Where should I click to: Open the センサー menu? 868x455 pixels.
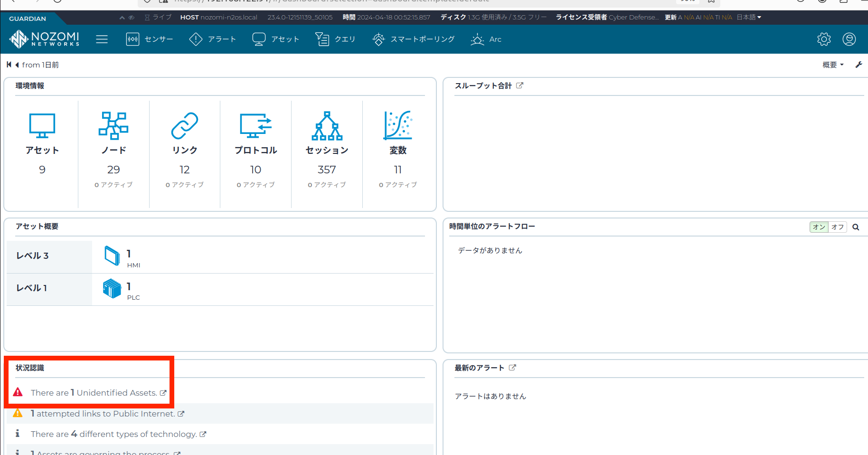tap(150, 39)
